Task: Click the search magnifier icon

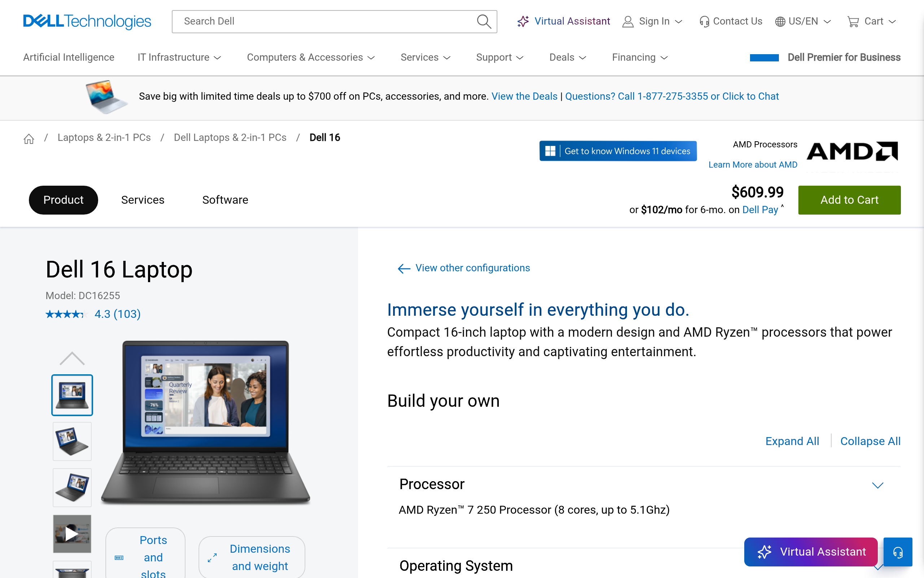Action: [484, 21]
